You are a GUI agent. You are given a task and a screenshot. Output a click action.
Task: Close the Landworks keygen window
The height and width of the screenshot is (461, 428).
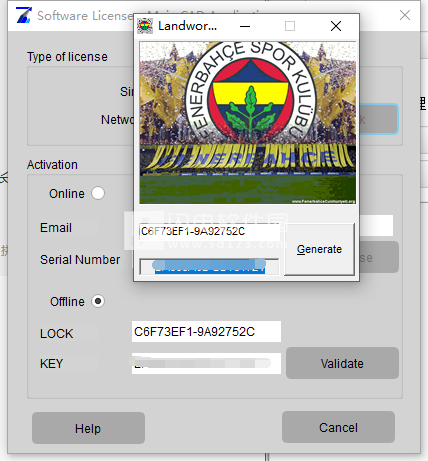click(336, 26)
